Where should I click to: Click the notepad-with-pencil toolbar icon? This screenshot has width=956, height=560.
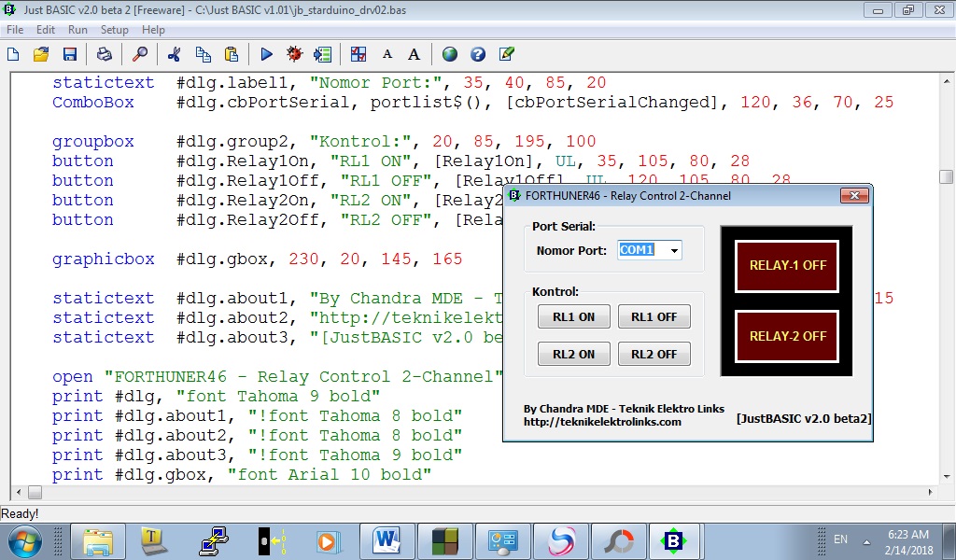pyautogui.click(x=507, y=54)
